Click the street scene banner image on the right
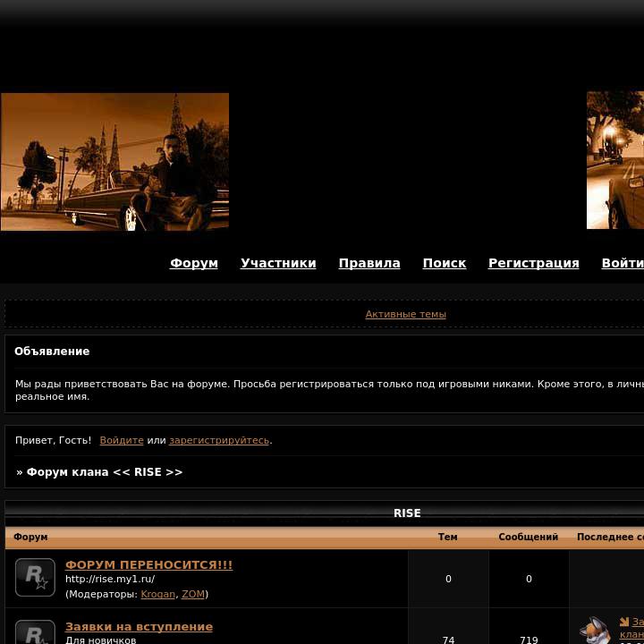 tap(615, 160)
